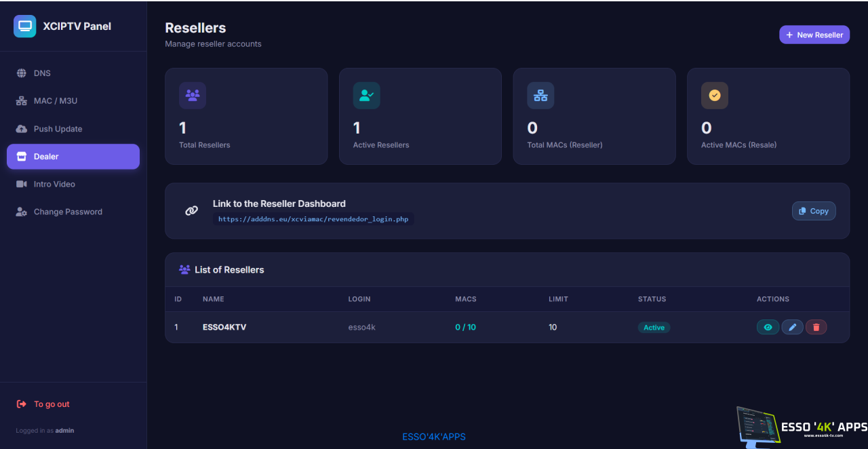Click the To go out logout link
This screenshot has height=449, width=868.
[x=52, y=404]
